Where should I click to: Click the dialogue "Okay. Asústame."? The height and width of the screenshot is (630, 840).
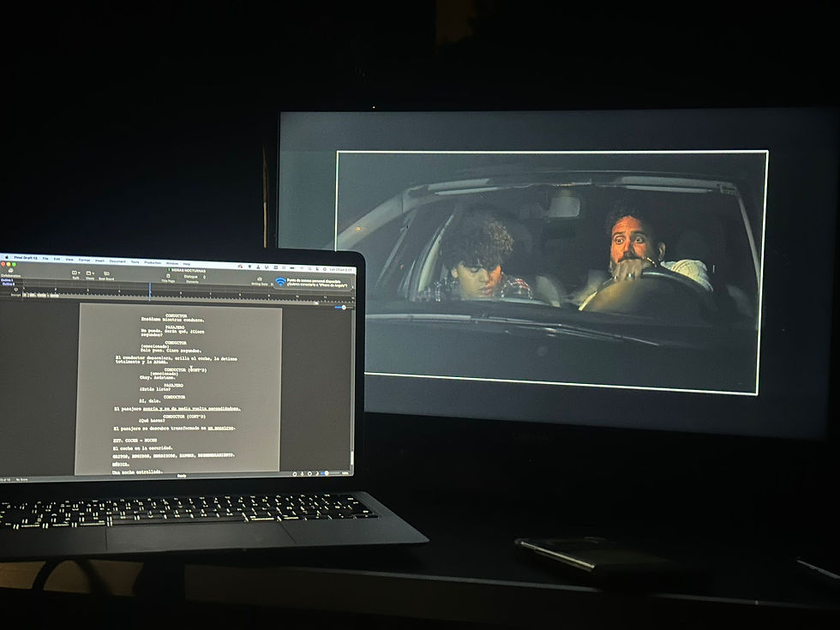(157, 378)
